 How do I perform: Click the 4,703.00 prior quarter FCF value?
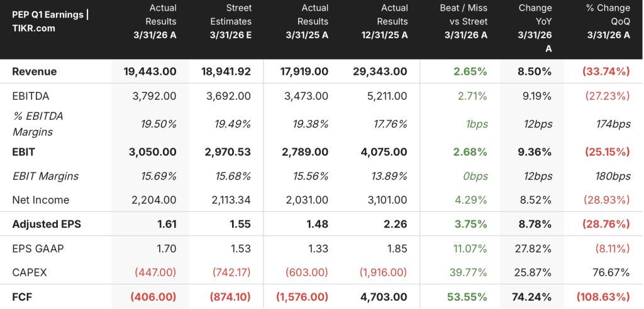(x=384, y=296)
